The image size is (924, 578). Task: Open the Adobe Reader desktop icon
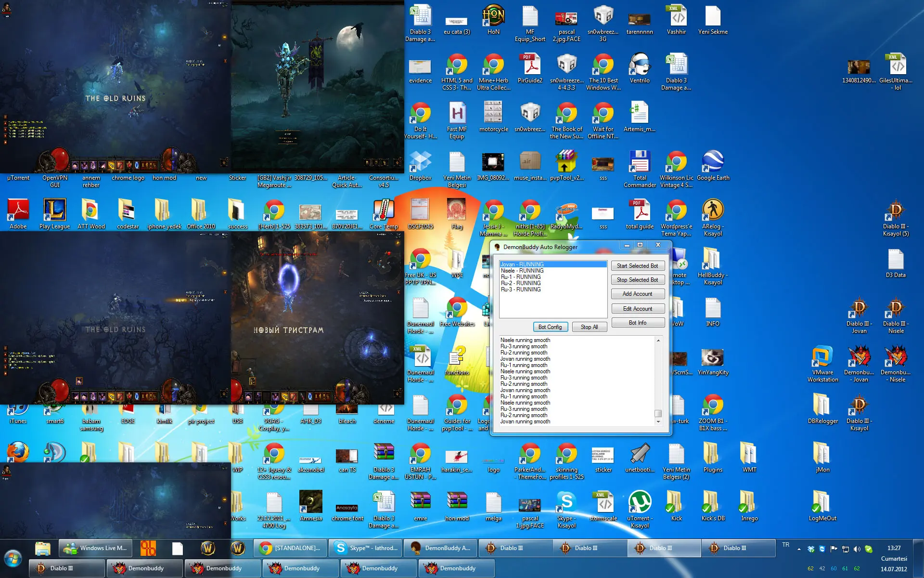pyautogui.click(x=18, y=214)
